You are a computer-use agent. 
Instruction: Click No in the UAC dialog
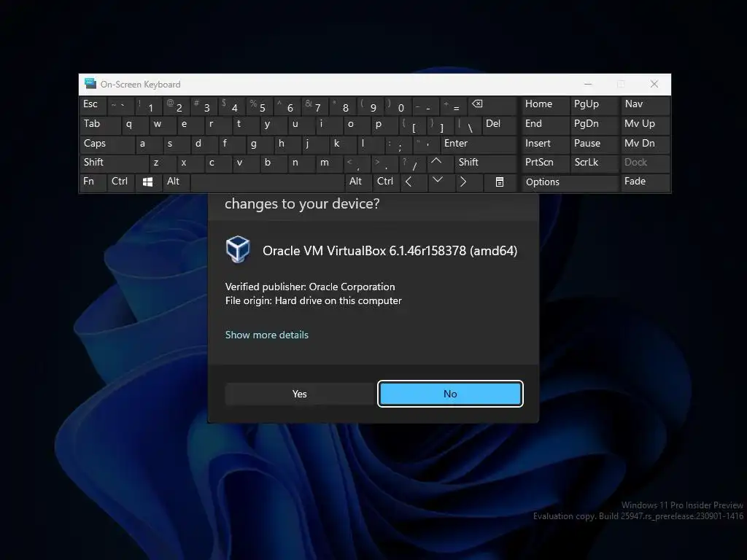point(450,394)
